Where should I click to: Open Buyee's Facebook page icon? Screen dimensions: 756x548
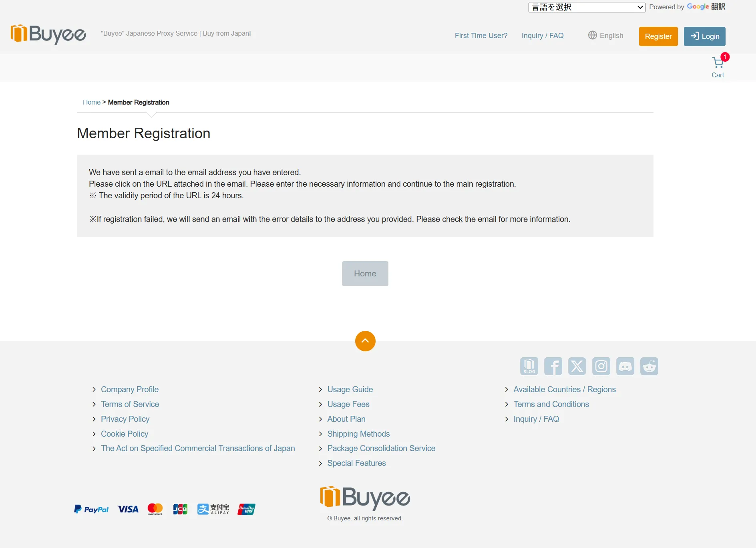coord(553,366)
